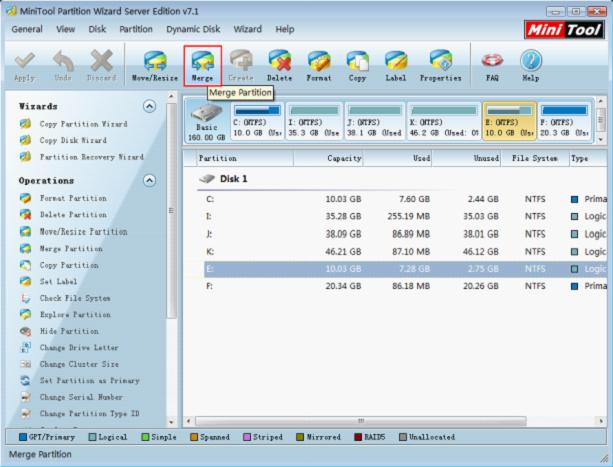
Task: Launch Copy Partition Wizard
Action: point(83,124)
